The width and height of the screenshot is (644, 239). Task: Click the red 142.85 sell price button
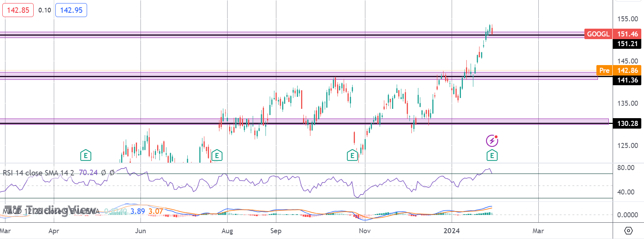click(x=18, y=10)
